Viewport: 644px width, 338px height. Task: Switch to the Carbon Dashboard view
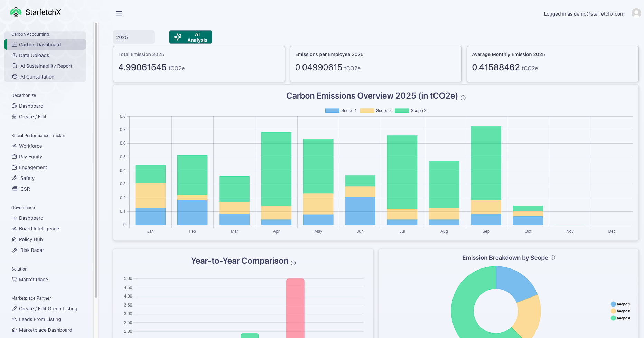point(40,44)
